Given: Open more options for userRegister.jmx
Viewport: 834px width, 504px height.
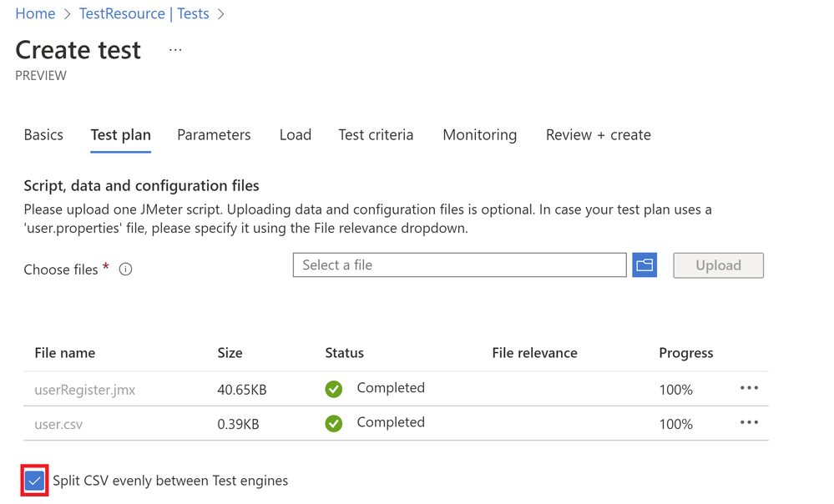Looking at the screenshot, I should (x=749, y=388).
